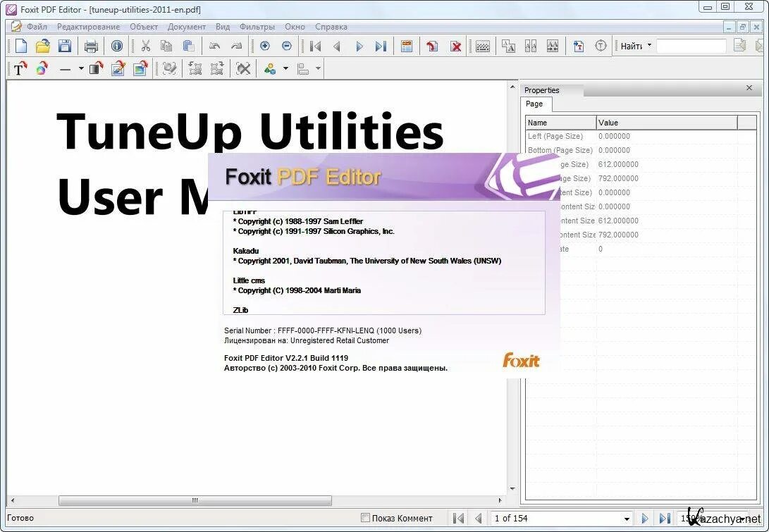Click the search text input field
The width and height of the screenshot is (769, 532).
click(691, 46)
